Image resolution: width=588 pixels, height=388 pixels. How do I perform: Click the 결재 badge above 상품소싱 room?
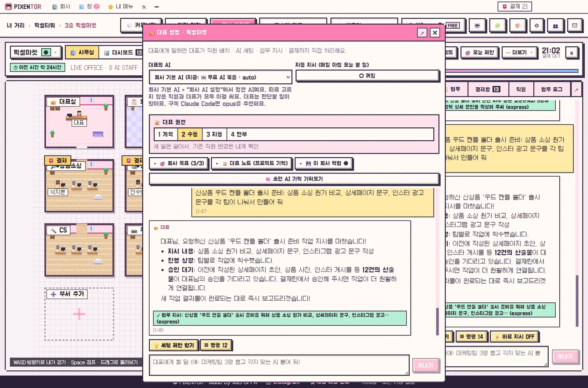pyautogui.click(x=58, y=160)
